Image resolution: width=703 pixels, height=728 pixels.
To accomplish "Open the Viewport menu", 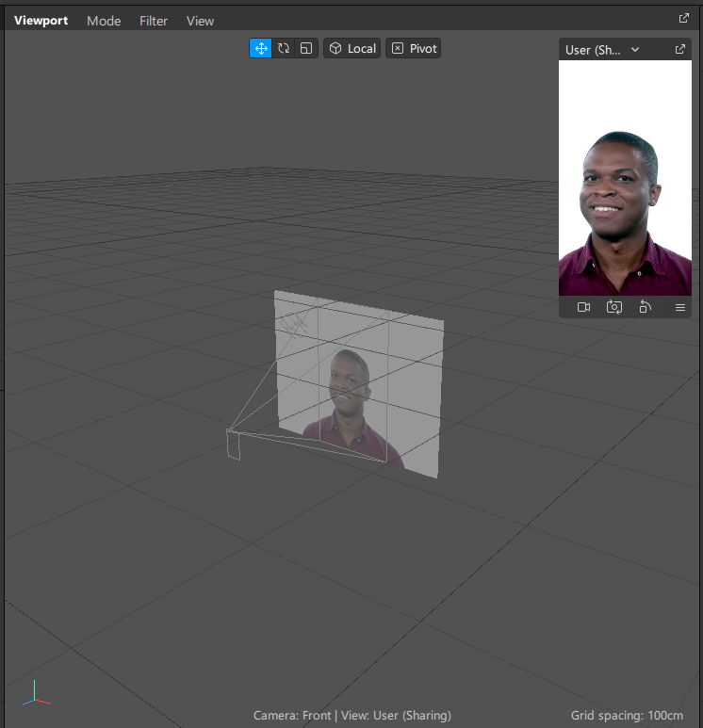I will tap(41, 21).
